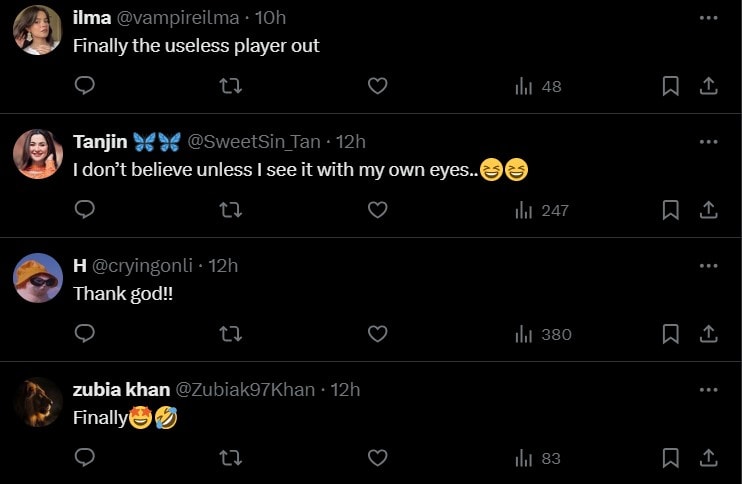Open the 12h timestamp on @cryingonli's tweet
This screenshot has height=484, width=742.
click(223, 266)
